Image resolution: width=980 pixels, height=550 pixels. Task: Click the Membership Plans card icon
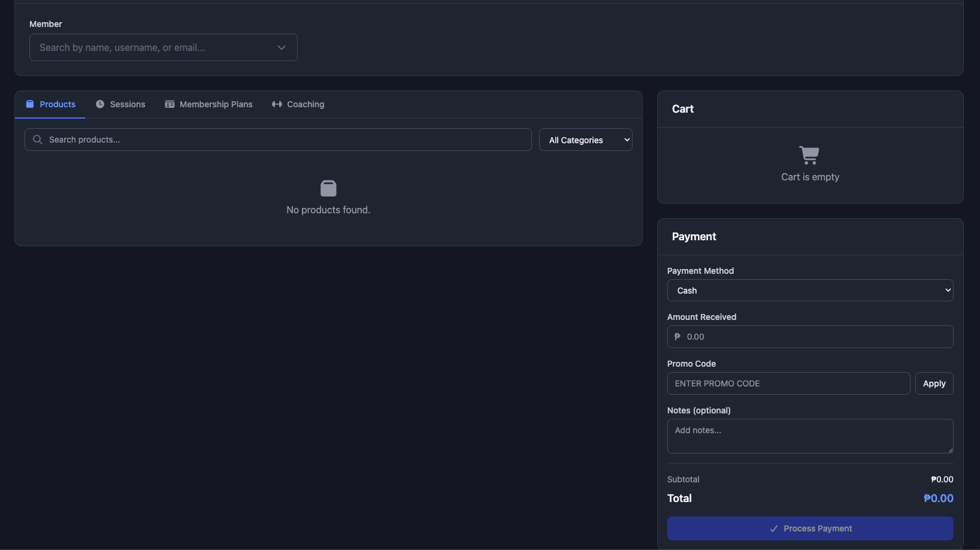pos(170,104)
